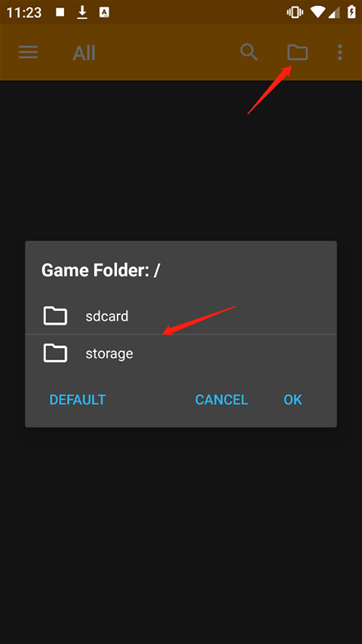Viewport: 362px width, 644px height.
Task: Open the game folder picker icon
Action: click(x=297, y=53)
